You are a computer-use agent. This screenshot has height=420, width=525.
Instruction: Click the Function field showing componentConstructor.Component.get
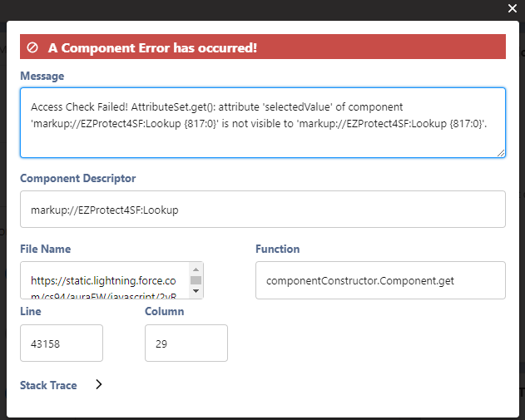click(x=380, y=280)
